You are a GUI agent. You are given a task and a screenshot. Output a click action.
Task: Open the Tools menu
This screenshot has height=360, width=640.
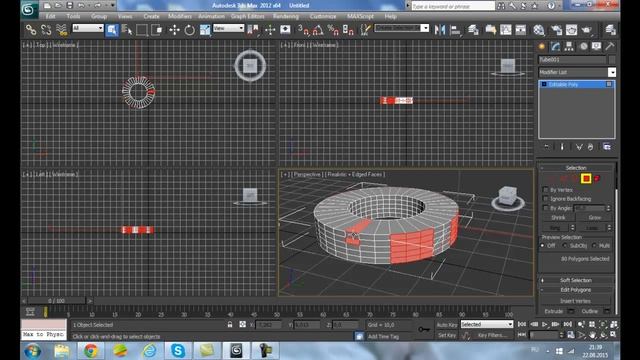point(73,16)
